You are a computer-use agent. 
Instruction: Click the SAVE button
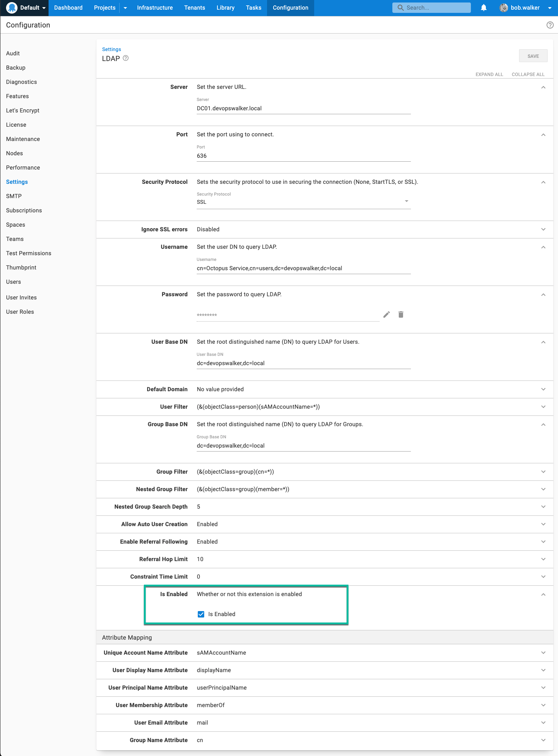click(533, 56)
